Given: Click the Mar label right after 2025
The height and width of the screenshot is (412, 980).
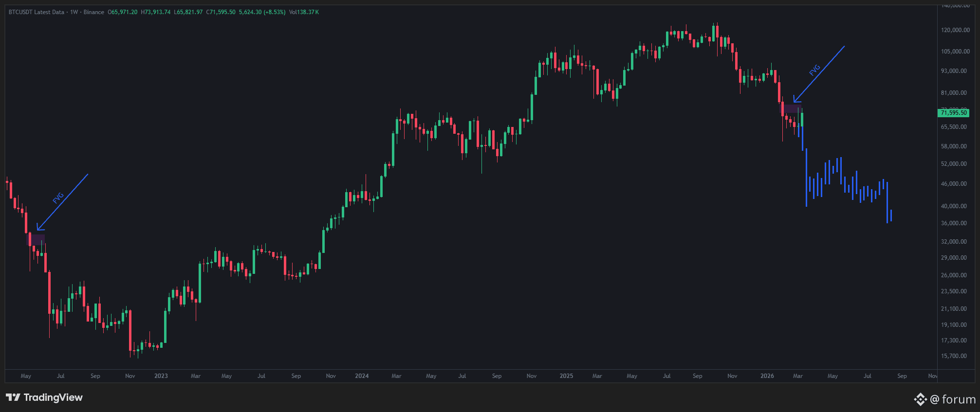Looking at the screenshot, I should pos(597,376).
